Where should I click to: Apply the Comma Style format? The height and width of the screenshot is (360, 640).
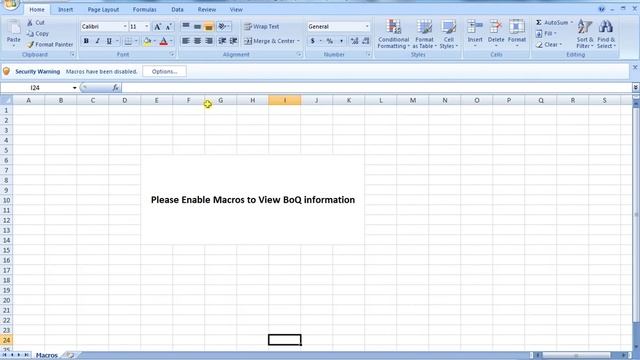(x=341, y=41)
